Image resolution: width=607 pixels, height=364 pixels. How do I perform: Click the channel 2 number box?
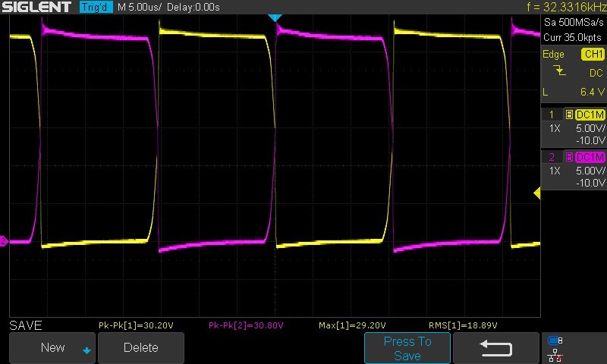552,157
